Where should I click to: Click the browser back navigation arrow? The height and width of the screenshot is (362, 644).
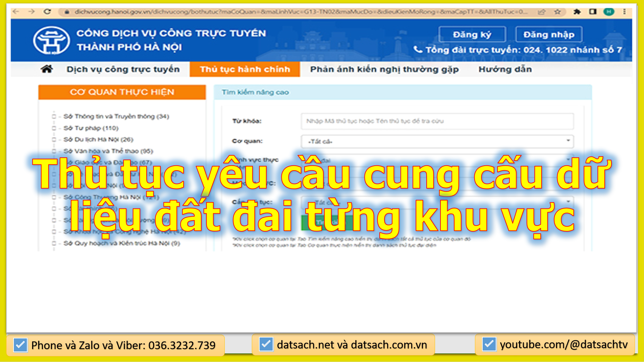15,11
